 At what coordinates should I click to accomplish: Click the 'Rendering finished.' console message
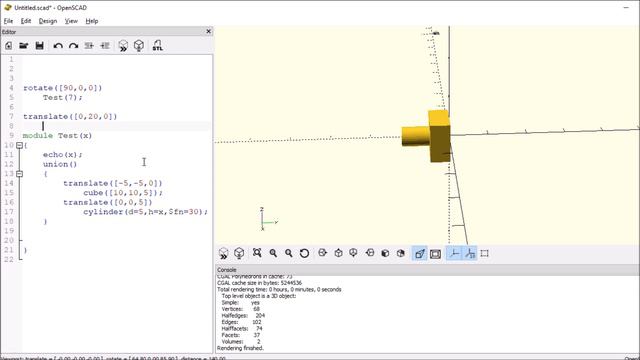point(240,348)
